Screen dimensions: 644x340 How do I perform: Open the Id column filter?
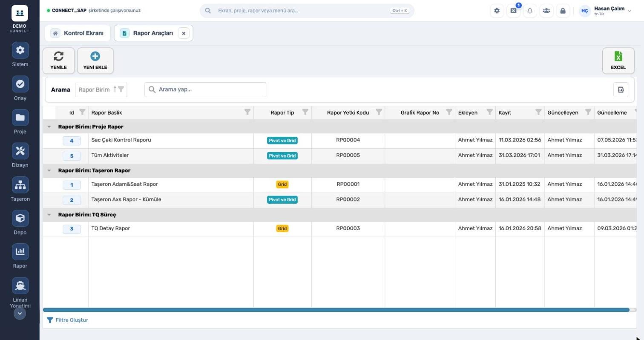(82, 112)
